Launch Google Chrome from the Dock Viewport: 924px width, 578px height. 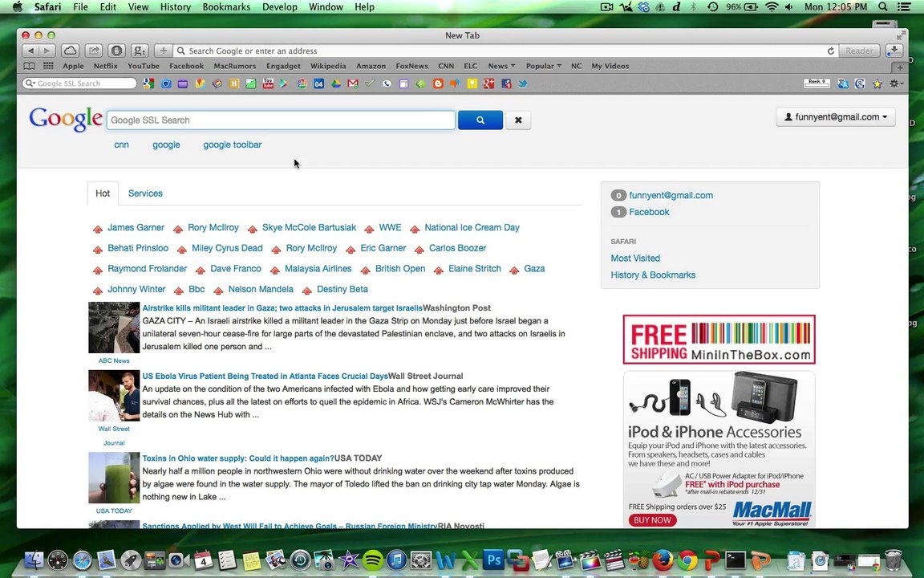pos(687,559)
